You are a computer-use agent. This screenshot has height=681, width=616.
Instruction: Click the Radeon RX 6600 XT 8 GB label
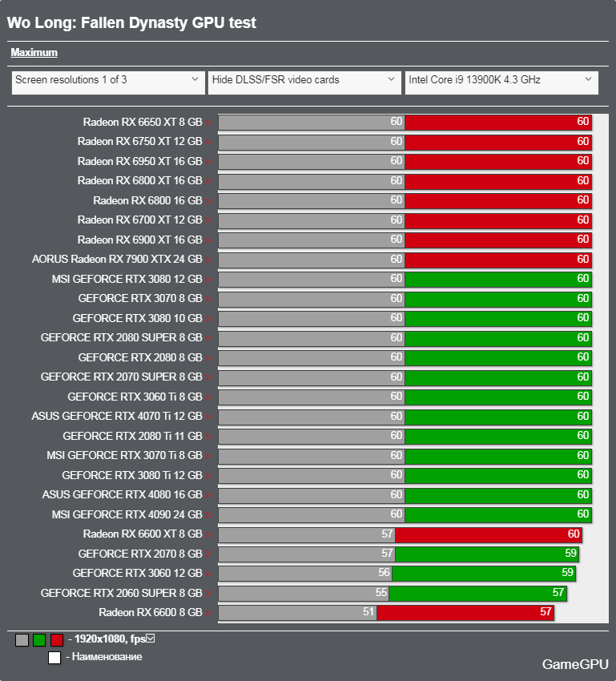(x=142, y=534)
